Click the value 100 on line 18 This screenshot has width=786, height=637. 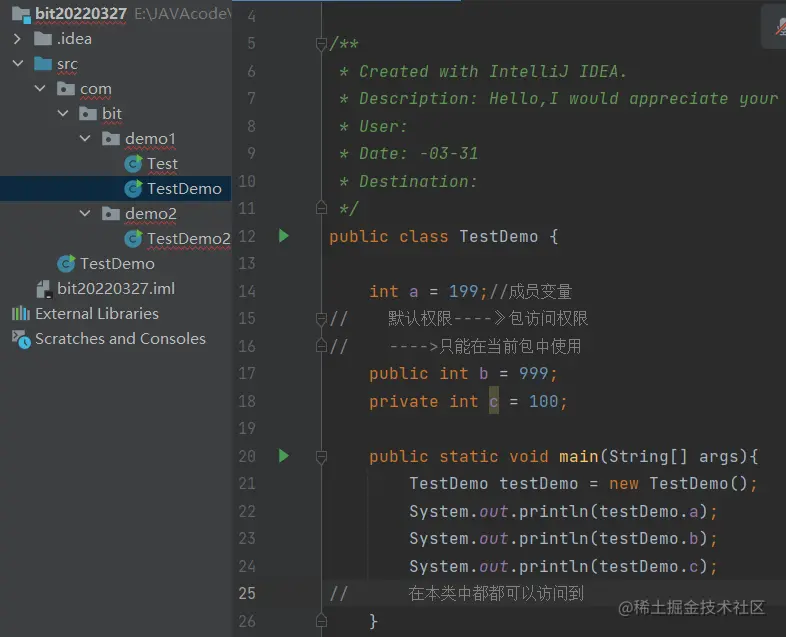(543, 401)
